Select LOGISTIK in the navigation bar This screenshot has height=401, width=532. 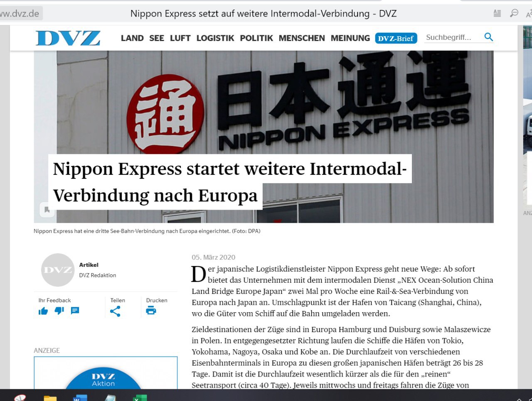tap(215, 38)
